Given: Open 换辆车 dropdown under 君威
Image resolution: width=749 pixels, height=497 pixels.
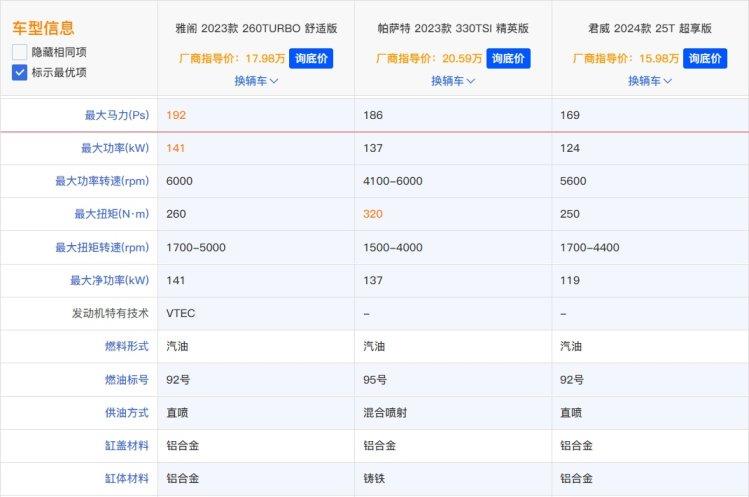Looking at the screenshot, I should click(x=650, y=81).
